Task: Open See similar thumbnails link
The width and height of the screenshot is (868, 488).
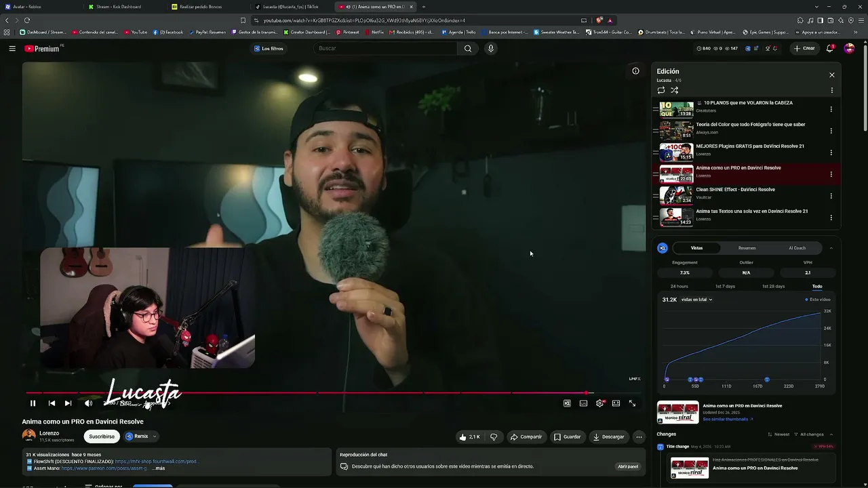Action: coord(728,420)
